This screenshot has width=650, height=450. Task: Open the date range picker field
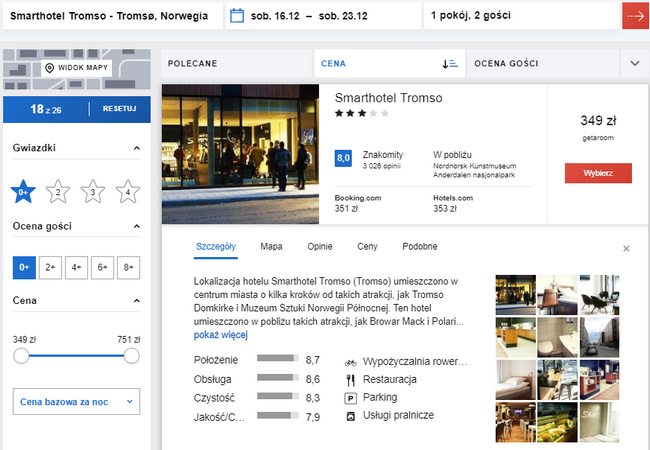[x=323, y=16]
